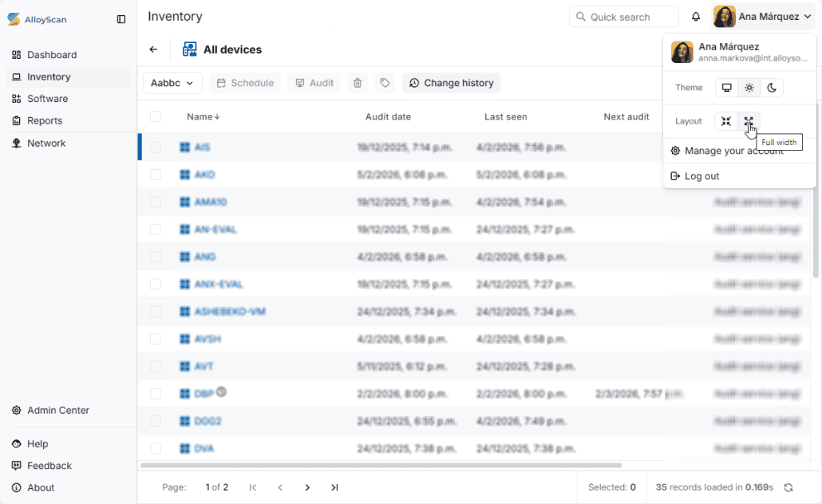Open the DVA device link

tap(204, 448)
